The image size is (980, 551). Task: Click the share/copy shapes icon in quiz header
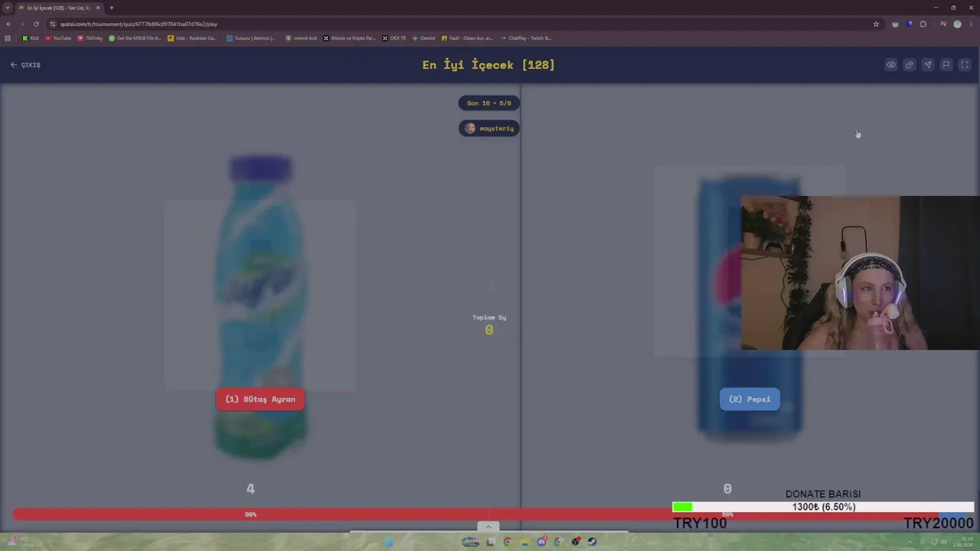click(x=909, y=65)
